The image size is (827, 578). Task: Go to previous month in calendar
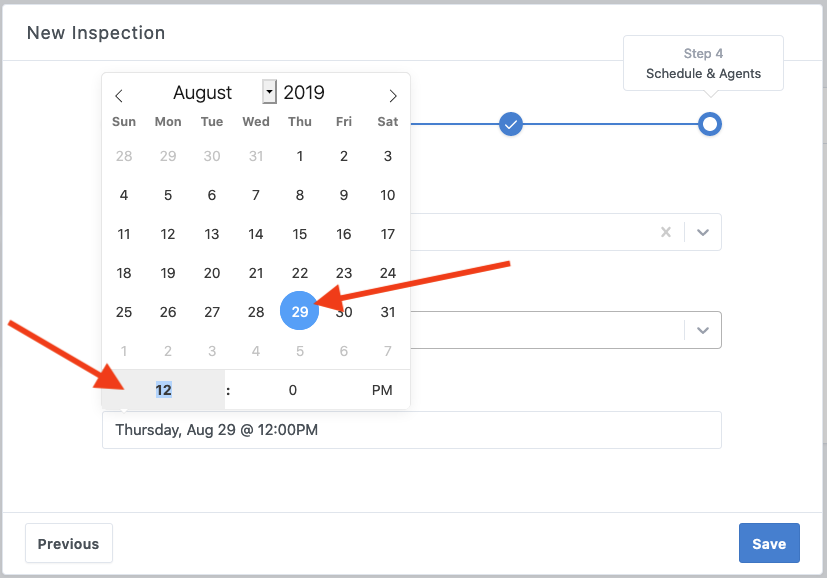[x=119, y=95]
